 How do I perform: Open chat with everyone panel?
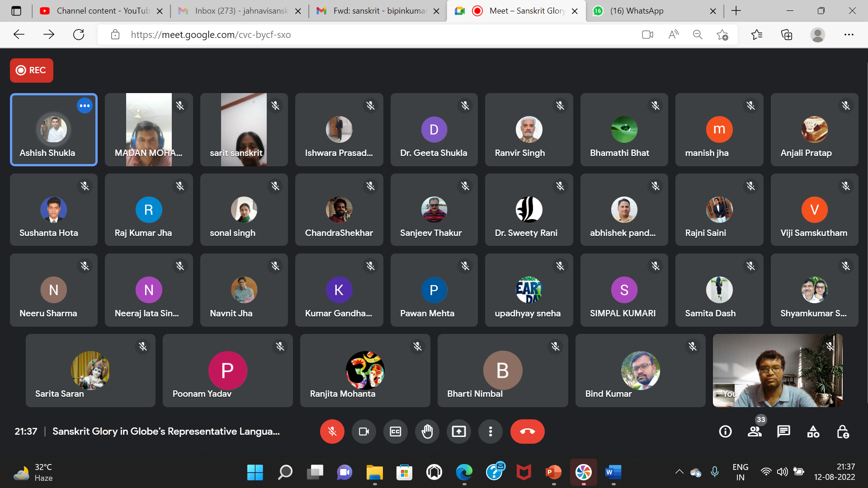pos(783,432)
